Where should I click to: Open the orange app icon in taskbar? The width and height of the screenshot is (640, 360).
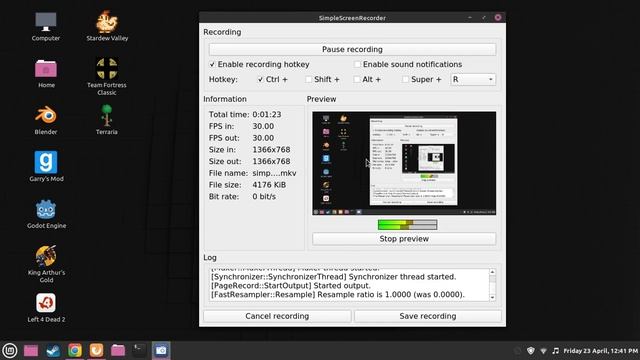pyautogui.click(x=96, y=350)
